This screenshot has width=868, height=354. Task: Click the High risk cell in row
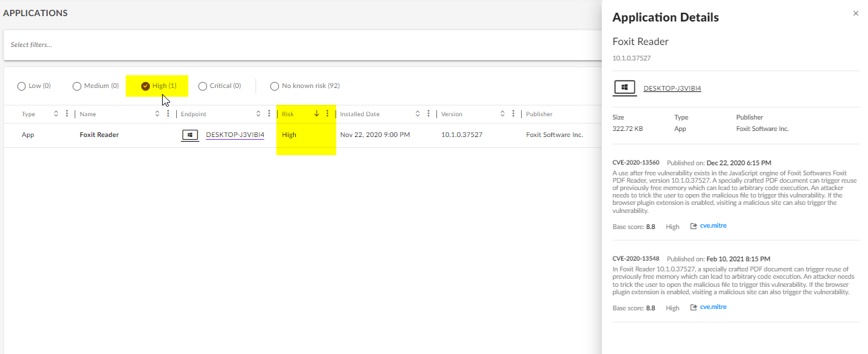pos(289,135)
